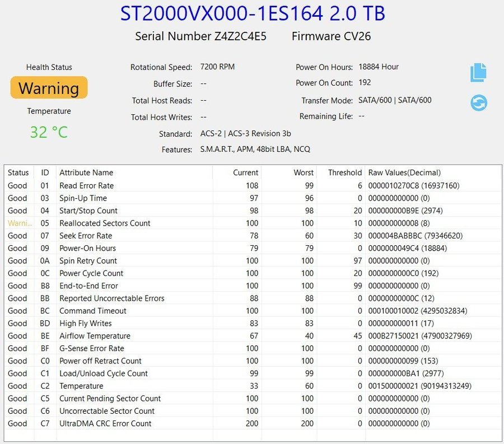Click the 18884 Hour power on value
Screen dimensions: 504x444
pos(379,67)
